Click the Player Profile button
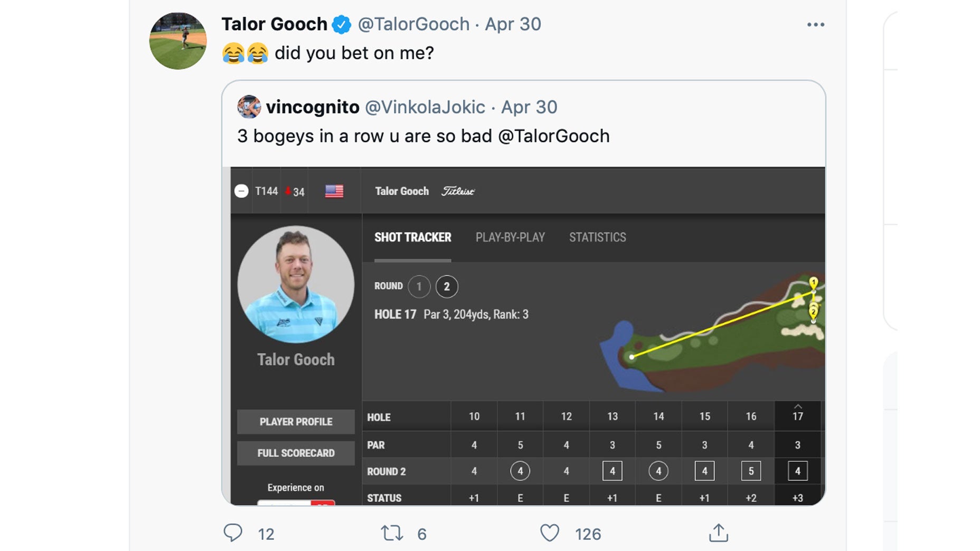This screenshot has width=980, height=551. tap(296, 422)
